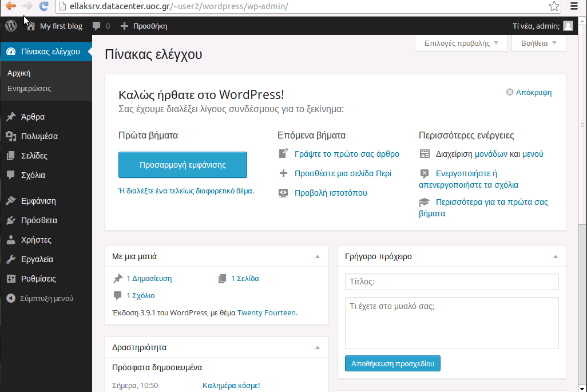Expand the Βοήθεια help dropdown
The width and height of the screenshot is (587, 392).
pos(539,43)
